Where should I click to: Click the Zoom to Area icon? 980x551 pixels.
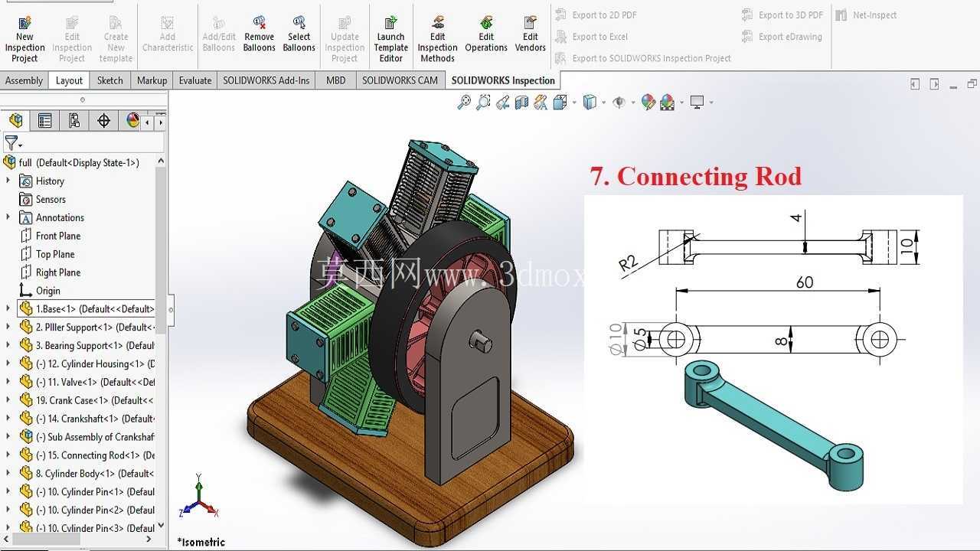click(x=483, y=102)
